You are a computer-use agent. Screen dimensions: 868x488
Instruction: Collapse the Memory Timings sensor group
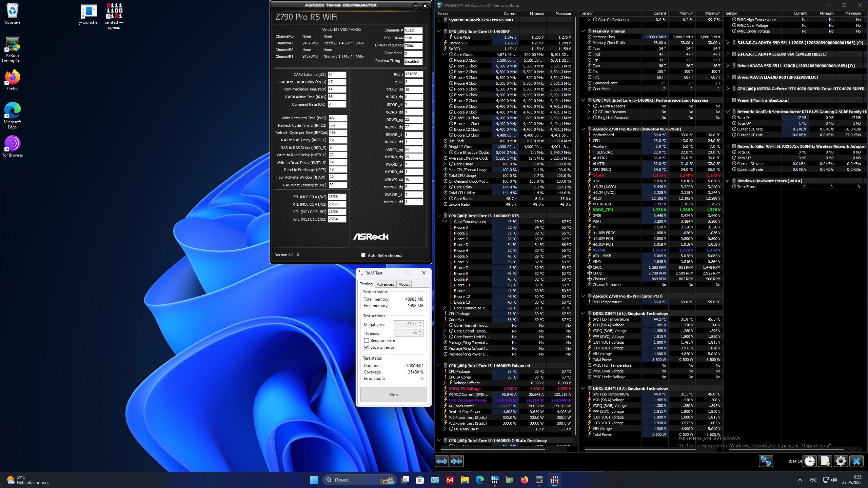click(x=583, y=31)
